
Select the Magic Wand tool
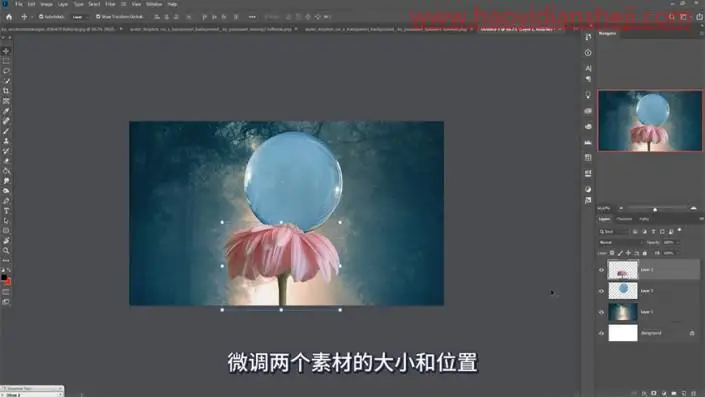click(6, 81)
